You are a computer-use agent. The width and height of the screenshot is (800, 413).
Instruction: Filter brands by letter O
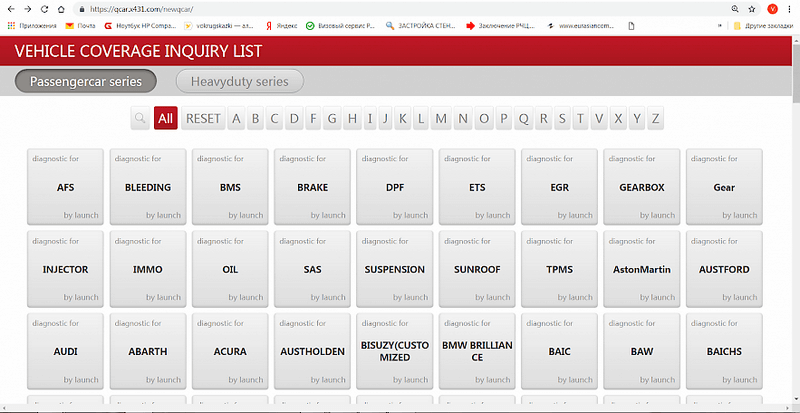click(484, 118)
